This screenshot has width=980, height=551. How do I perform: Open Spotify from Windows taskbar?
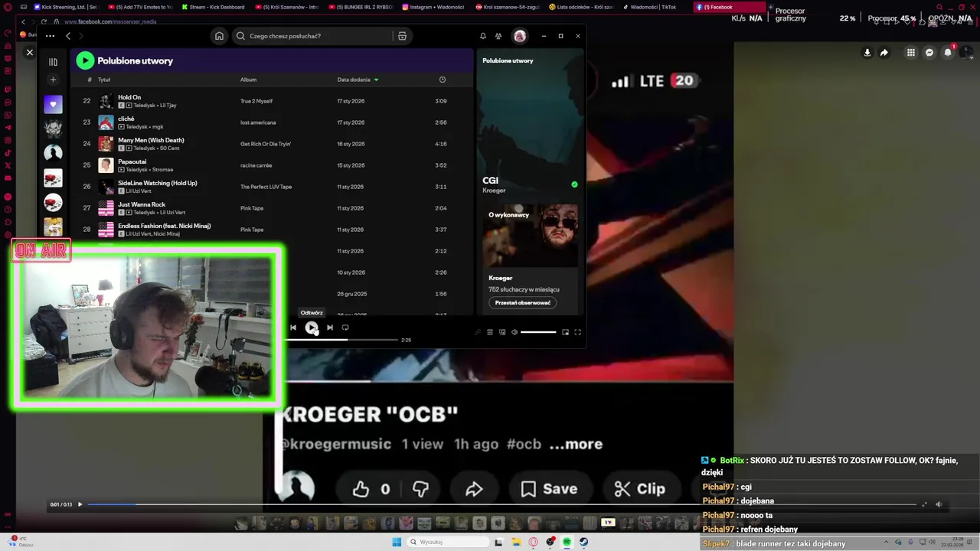coord(567,542)
